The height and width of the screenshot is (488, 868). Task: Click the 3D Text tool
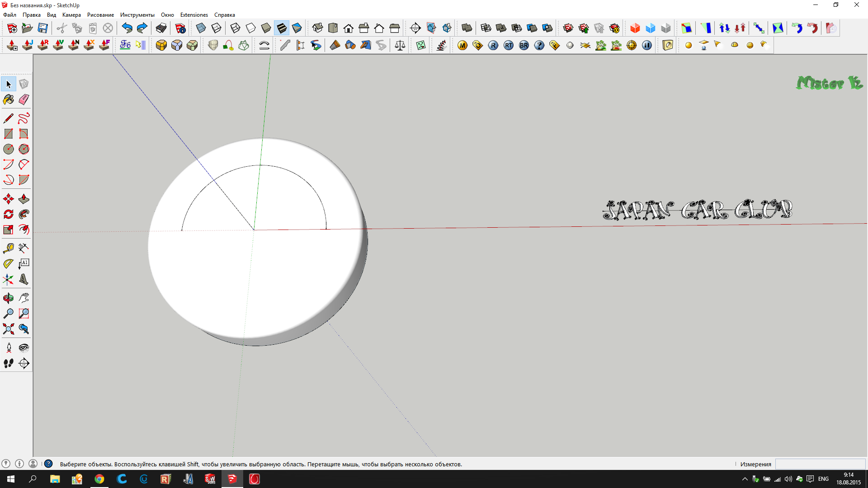[x=24, y=279]
